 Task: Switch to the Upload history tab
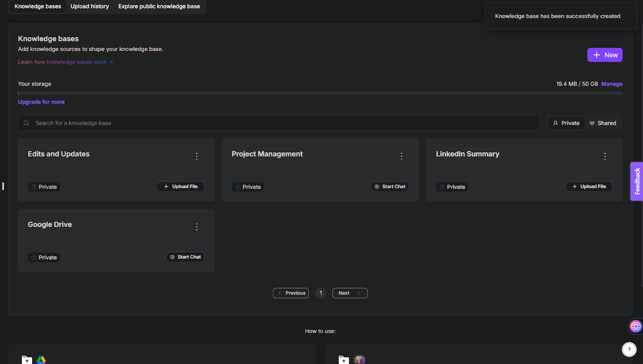[x=90, y=6]
